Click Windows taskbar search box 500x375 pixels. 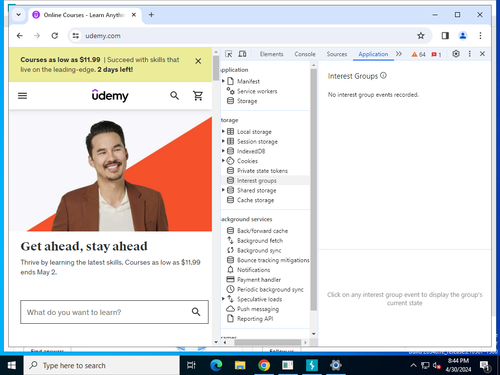(102, 365)
